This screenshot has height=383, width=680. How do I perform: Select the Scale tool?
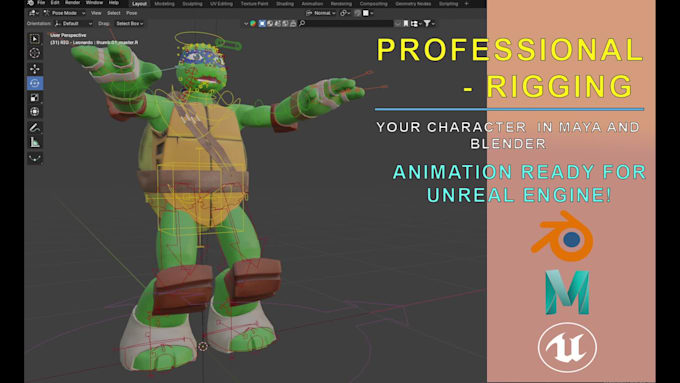[x=35, y=98]
